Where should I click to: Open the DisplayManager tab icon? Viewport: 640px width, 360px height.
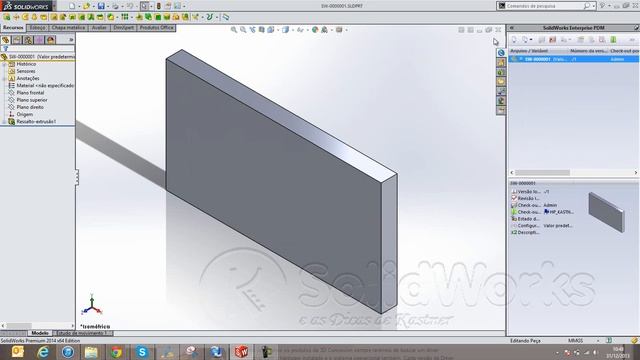coord(51,40)
